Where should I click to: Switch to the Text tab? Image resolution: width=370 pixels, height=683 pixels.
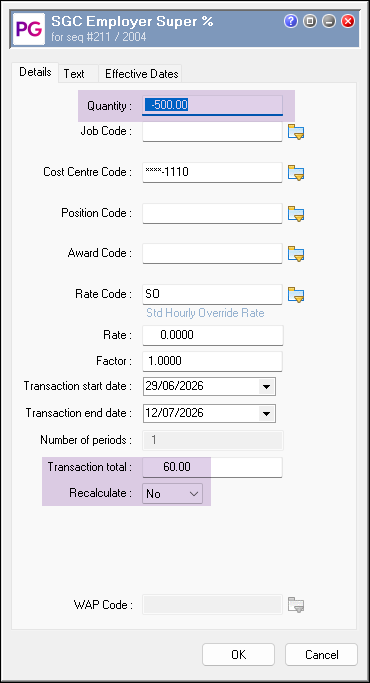(74, 74)
